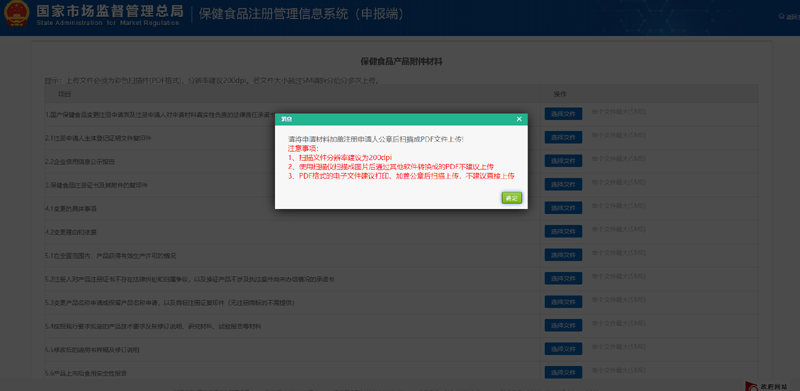The height and width of the screenshot is (391, 800).
Task: Choose file for 3.保健食品注册证书及其附件的复印件
Action: (x=563, y=184)
